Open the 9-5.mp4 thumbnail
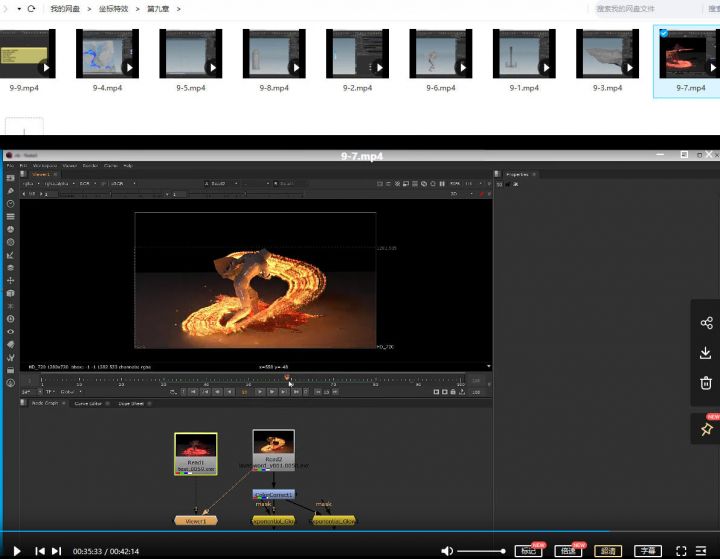This screenshot has height=559, width=720. (191, 54)
